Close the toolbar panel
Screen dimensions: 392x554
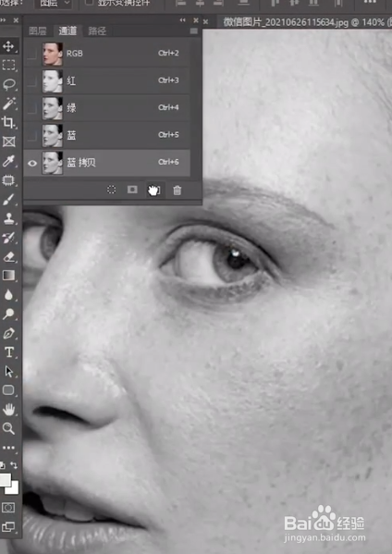(16, 20)
